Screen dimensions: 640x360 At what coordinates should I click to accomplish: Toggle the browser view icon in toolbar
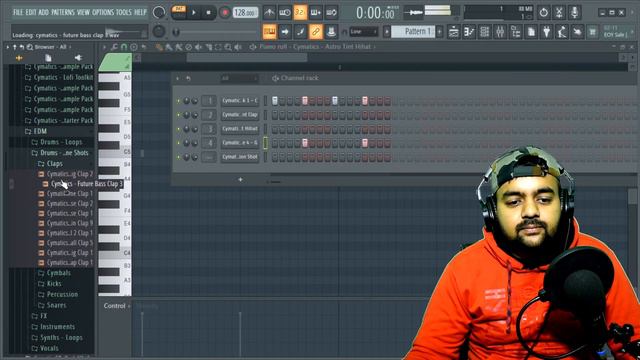[x=516, y=31]
